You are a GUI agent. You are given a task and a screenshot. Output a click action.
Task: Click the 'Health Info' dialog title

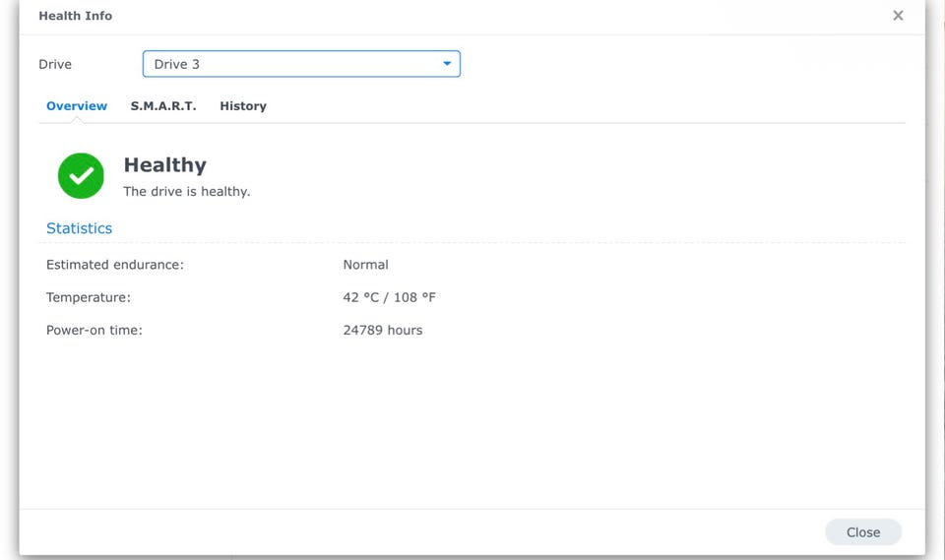76,16
